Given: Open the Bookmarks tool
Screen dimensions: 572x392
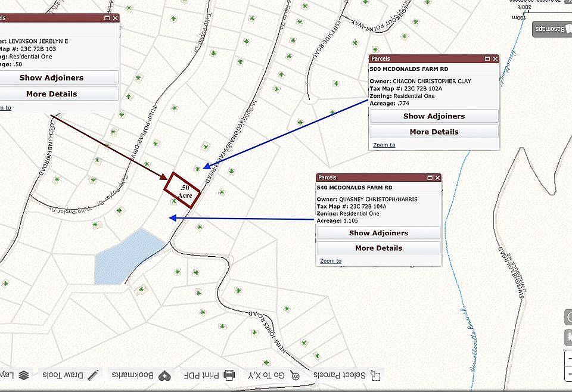Looking at the screenshot, I should pyautogui.click(x=165, y=375).
